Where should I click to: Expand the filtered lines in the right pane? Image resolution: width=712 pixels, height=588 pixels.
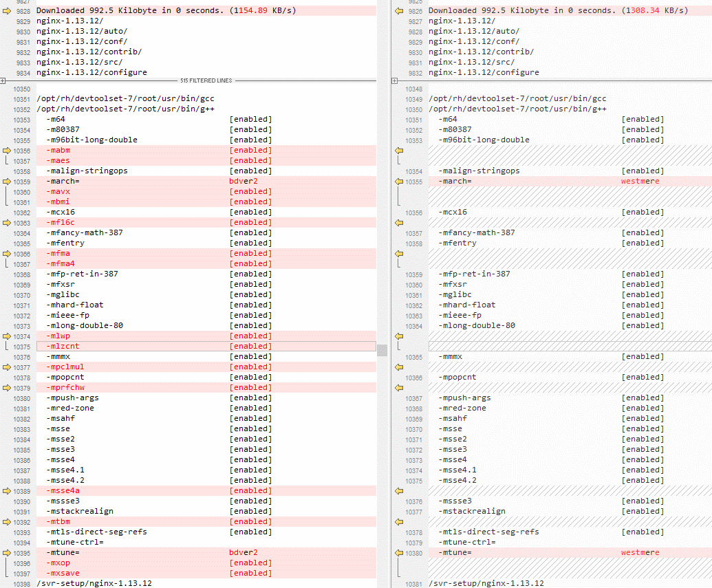pos(395,81)
